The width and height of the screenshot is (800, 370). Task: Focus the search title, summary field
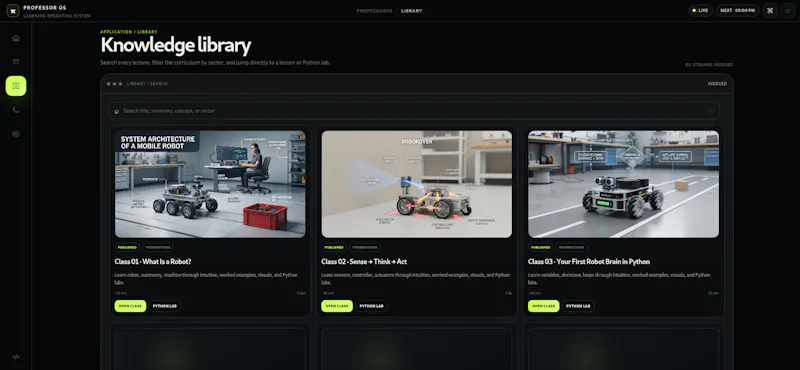click(414, 111)
